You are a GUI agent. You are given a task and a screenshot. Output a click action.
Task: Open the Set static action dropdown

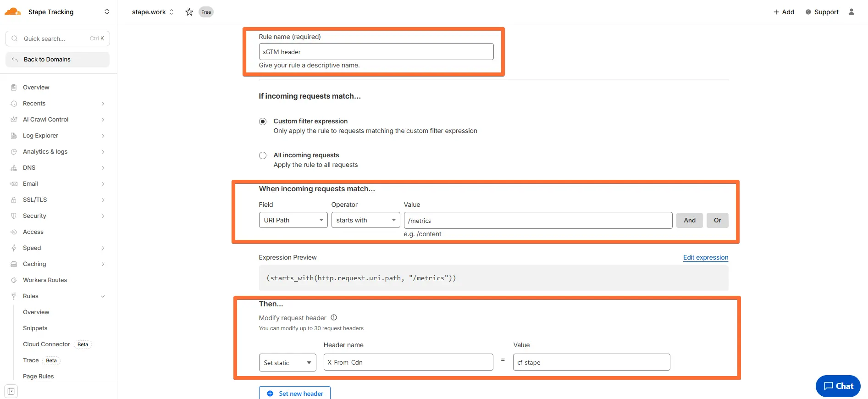287,363
